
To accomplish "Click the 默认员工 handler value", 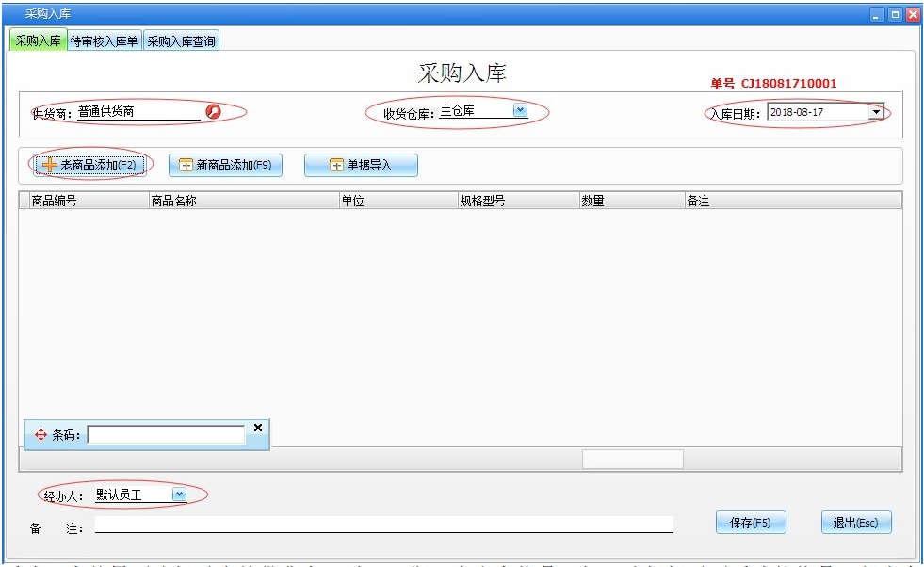I will coord(119,494).
